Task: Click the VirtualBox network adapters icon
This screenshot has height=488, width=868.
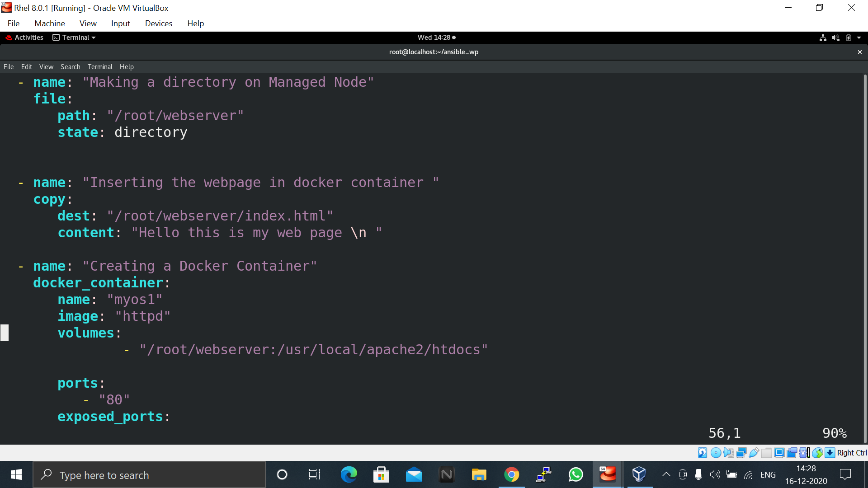Action: 741,453
